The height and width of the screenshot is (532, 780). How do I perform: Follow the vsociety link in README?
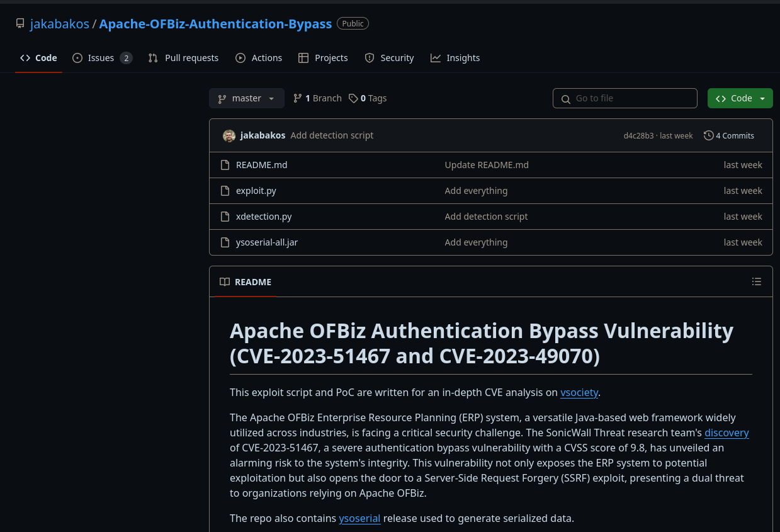(x=579, y=392)
